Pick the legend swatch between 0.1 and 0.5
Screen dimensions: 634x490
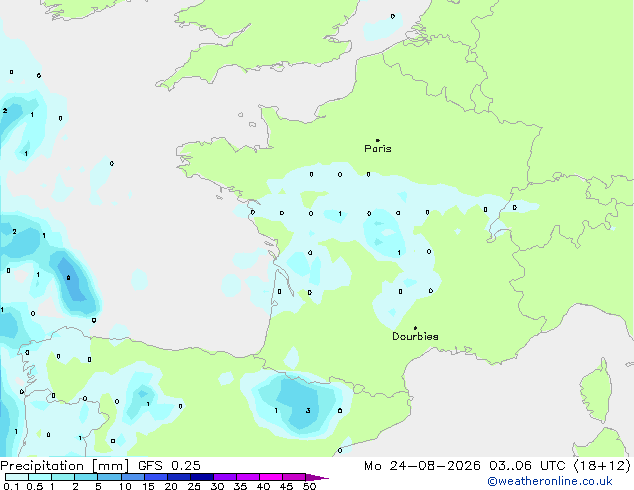click(x=17, y=477)
